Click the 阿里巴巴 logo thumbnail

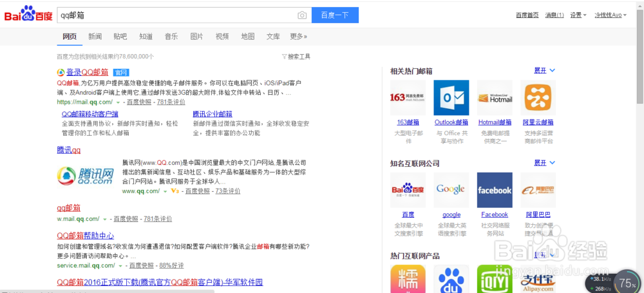pyautogui.click(x=538, y=190)
